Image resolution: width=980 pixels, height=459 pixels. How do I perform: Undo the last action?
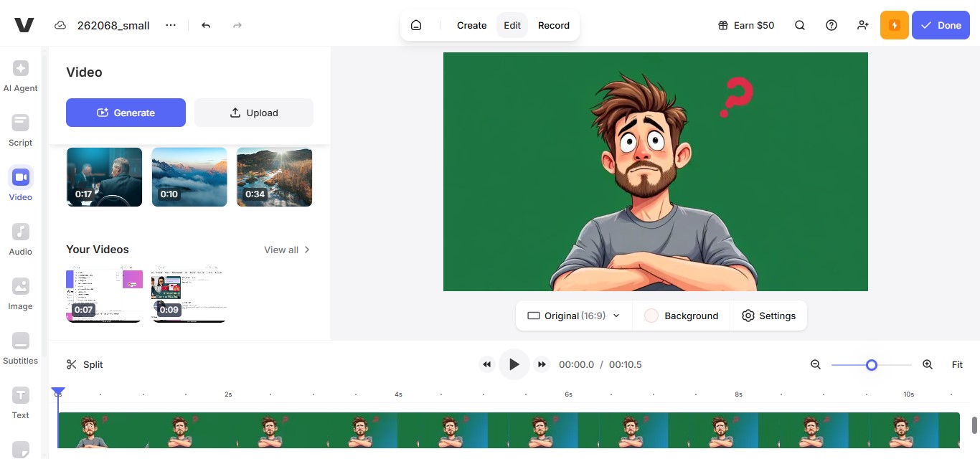pyautogui.click(x=205, y=24)
